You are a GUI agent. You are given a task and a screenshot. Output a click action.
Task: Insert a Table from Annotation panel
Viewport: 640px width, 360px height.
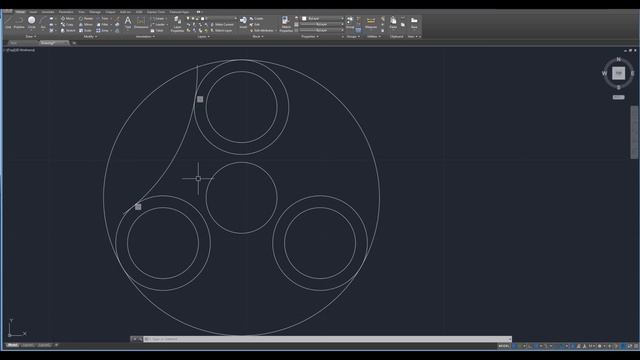(157, 30)
